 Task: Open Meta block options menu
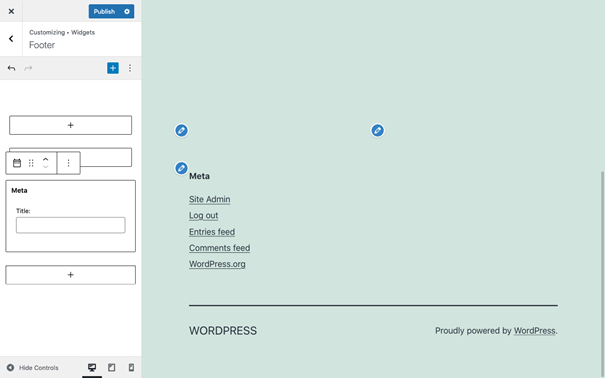pyautogui.click(x=68, y=163)
